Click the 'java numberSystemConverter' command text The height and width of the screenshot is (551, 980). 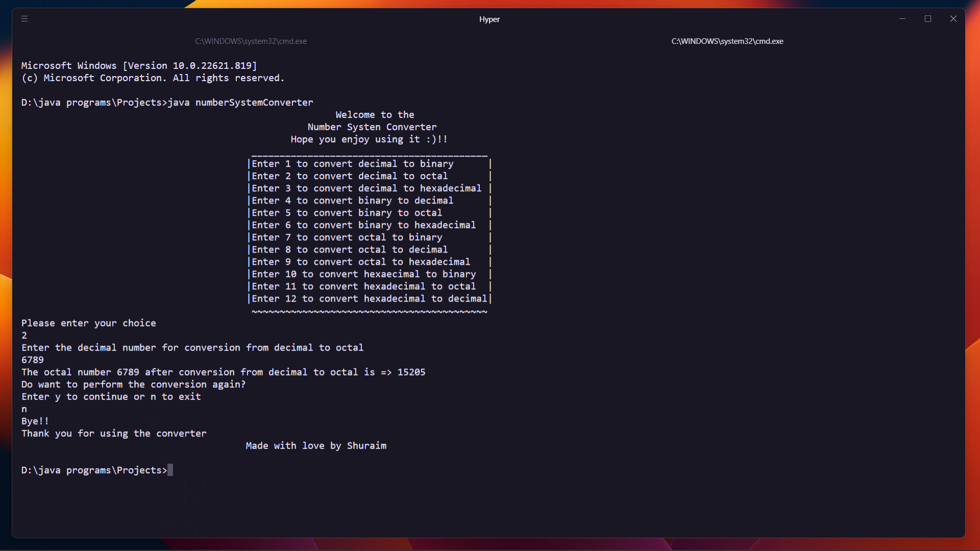[241, 102]
